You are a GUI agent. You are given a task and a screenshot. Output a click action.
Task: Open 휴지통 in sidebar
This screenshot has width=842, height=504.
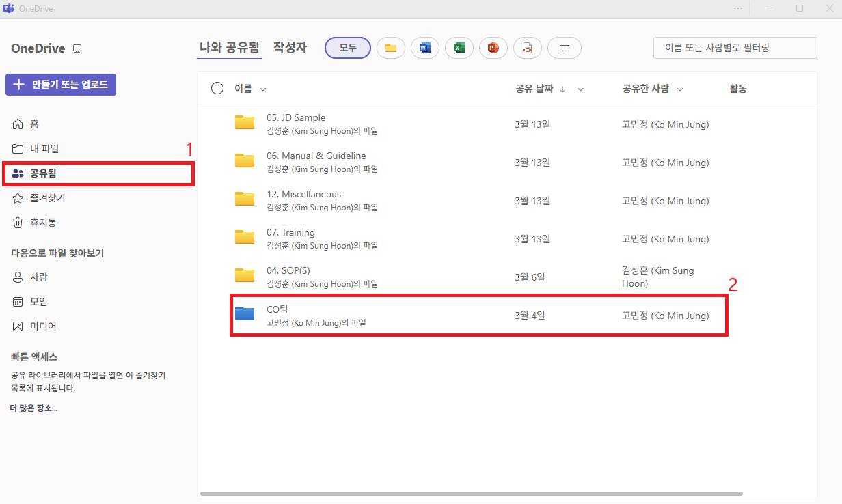[x=35, y=223]
